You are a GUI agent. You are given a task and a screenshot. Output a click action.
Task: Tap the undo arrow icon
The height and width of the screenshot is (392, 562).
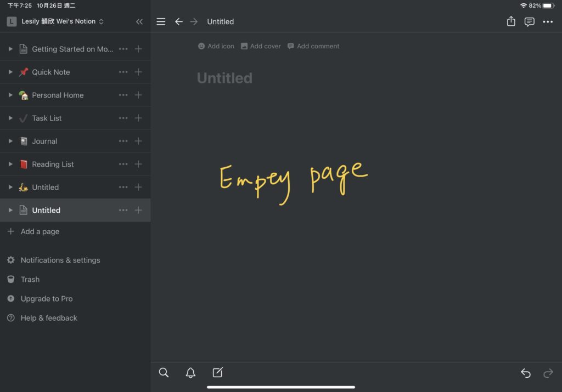[x=526, y=373]
